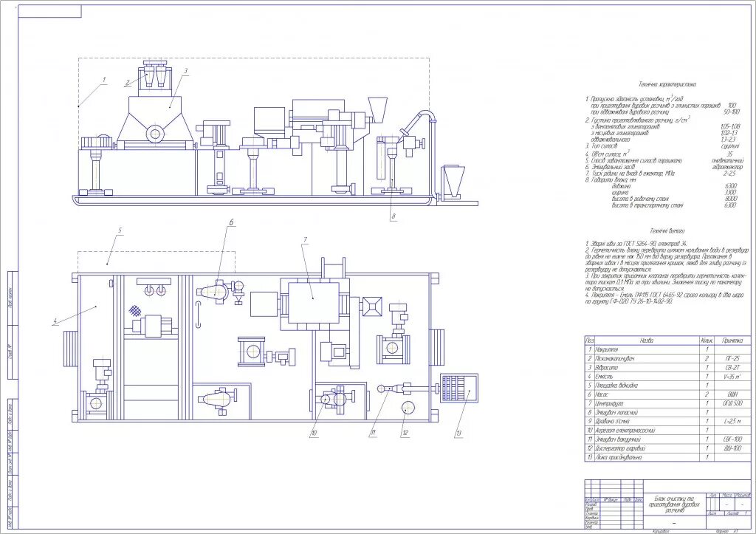Click callout number 2 near sand traps
The image size is (756, 534).
[127, 83]
